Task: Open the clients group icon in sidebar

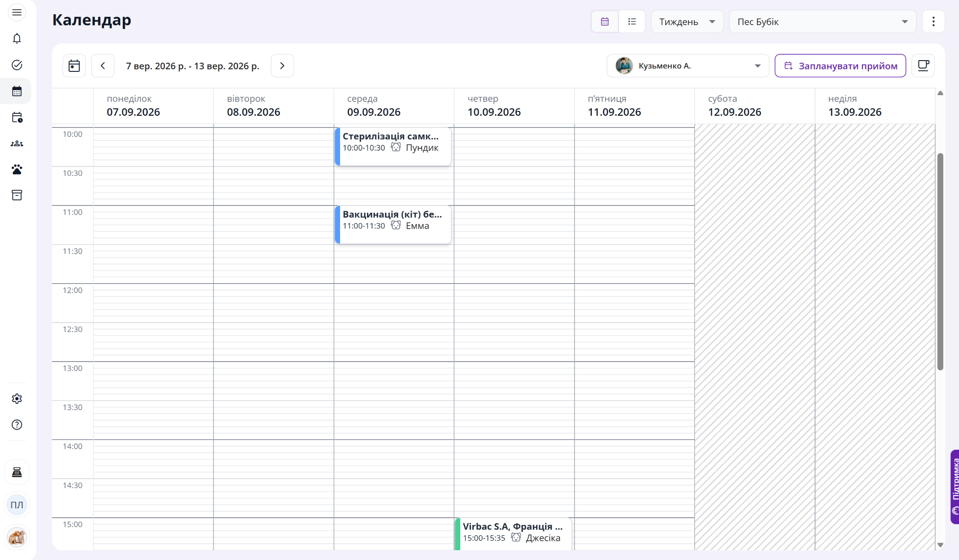Action: coord(17,143)
